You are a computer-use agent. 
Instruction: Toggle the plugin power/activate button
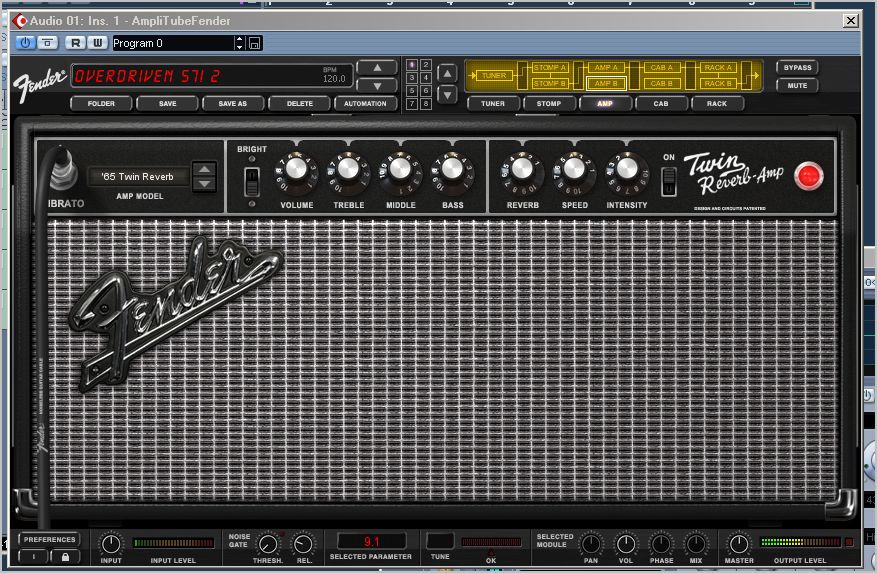pyautogui.click(x=25, y=43)
